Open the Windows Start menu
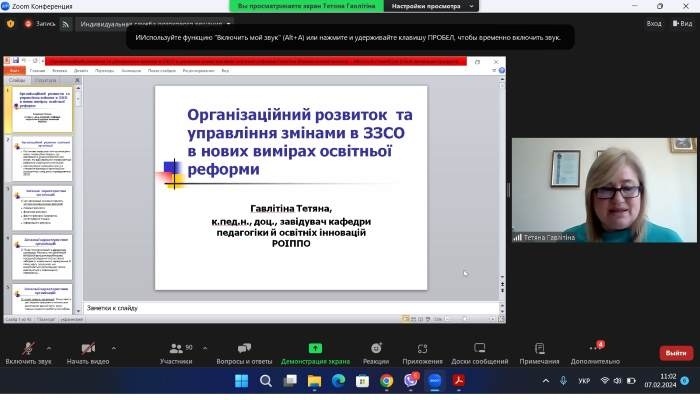 242,381
